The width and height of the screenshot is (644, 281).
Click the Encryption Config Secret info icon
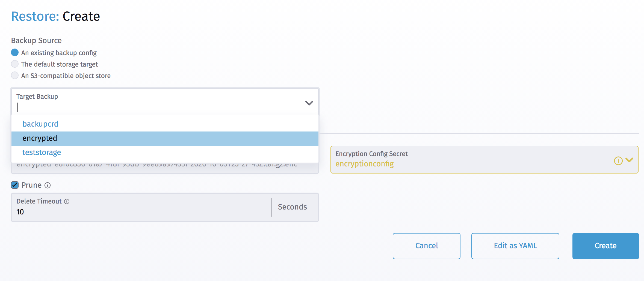618,161
